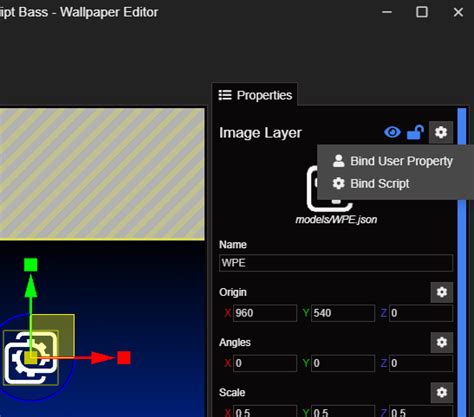Click the Origin Z field
The width and height of the screenshot is (474, 417).
[421, 313]
